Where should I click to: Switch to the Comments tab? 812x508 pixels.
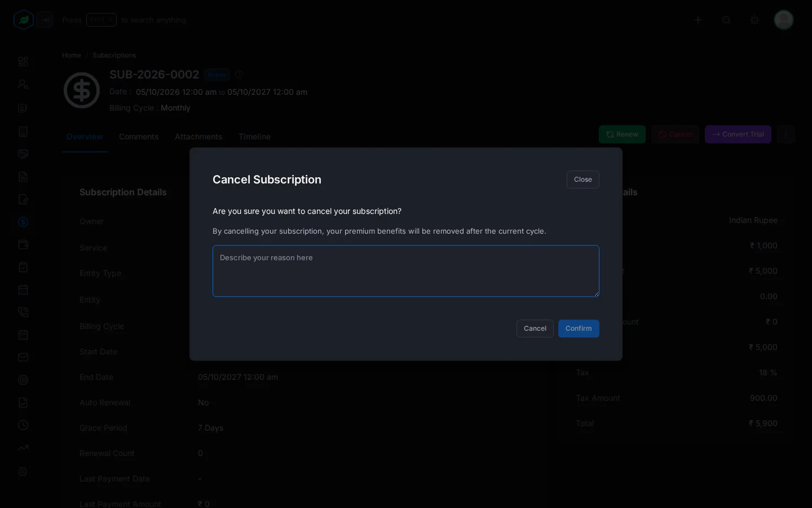[x=139, y=137]
